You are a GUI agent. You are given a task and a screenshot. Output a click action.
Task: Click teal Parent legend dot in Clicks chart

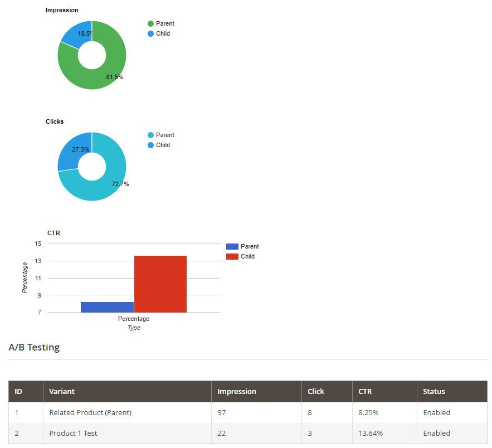tap(150, 135)
